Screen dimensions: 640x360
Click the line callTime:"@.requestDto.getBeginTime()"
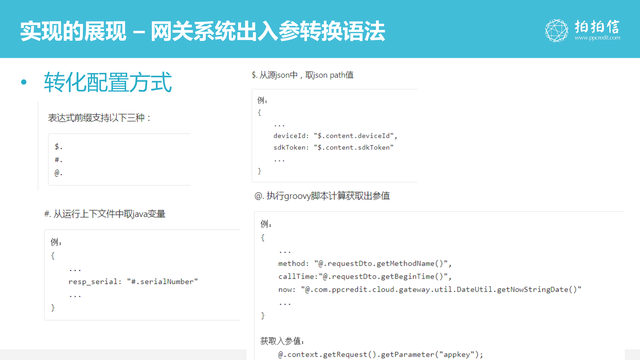pos(365,276)
